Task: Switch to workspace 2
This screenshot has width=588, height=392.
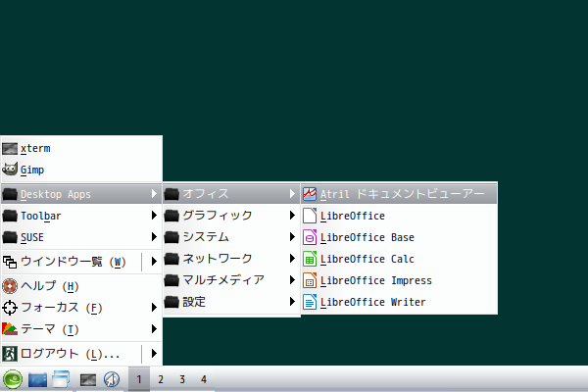Action: pos(161,379)
